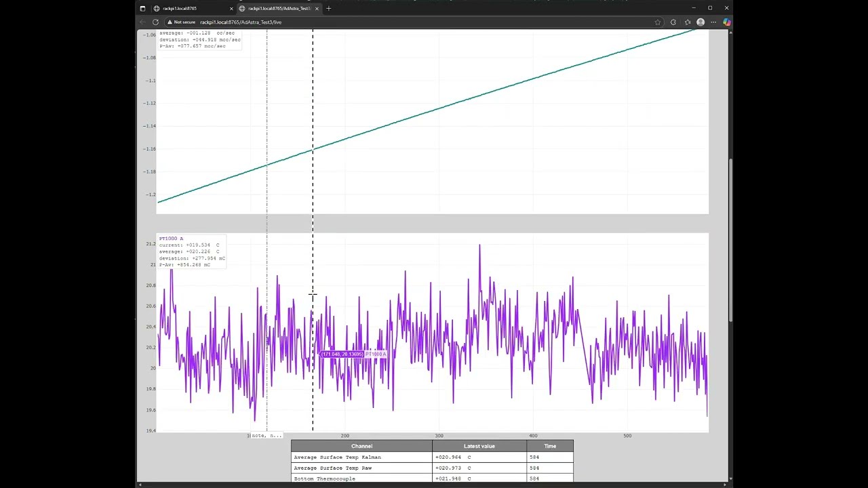This screenshot has height=488, width=868.
Task: Click the +020.964 C value cell
Action: [x=479, y=457]
